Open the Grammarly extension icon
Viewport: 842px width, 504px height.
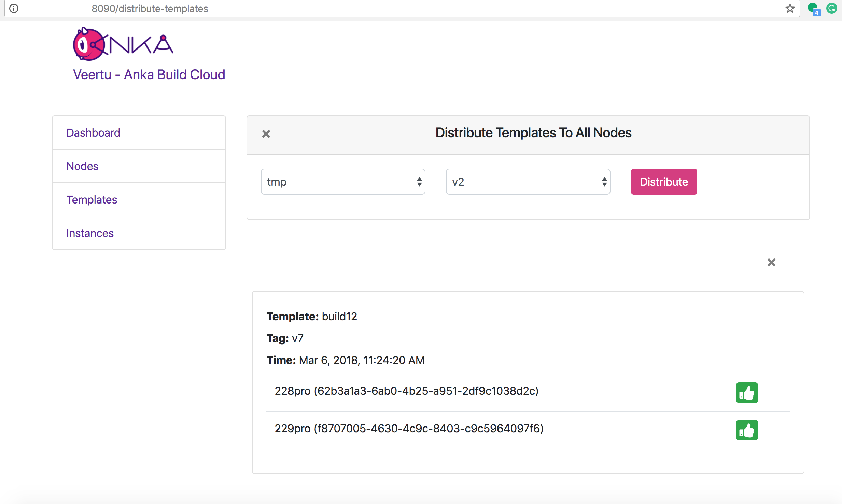(831, 8)
